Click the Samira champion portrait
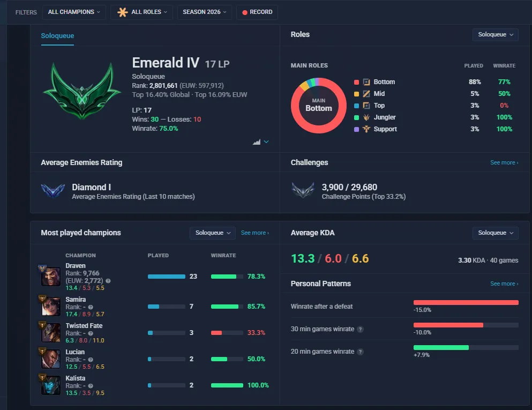 50,306
